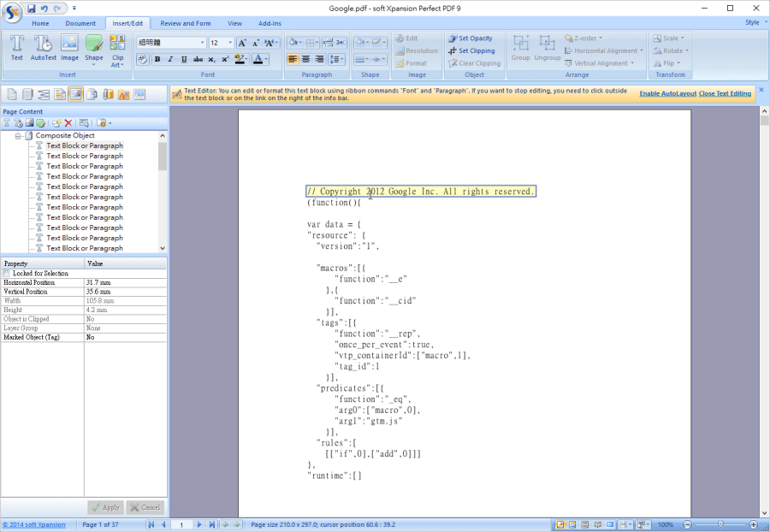
Task: Click the Cancel button in properties panel
Action: click(x=145, y=507)
